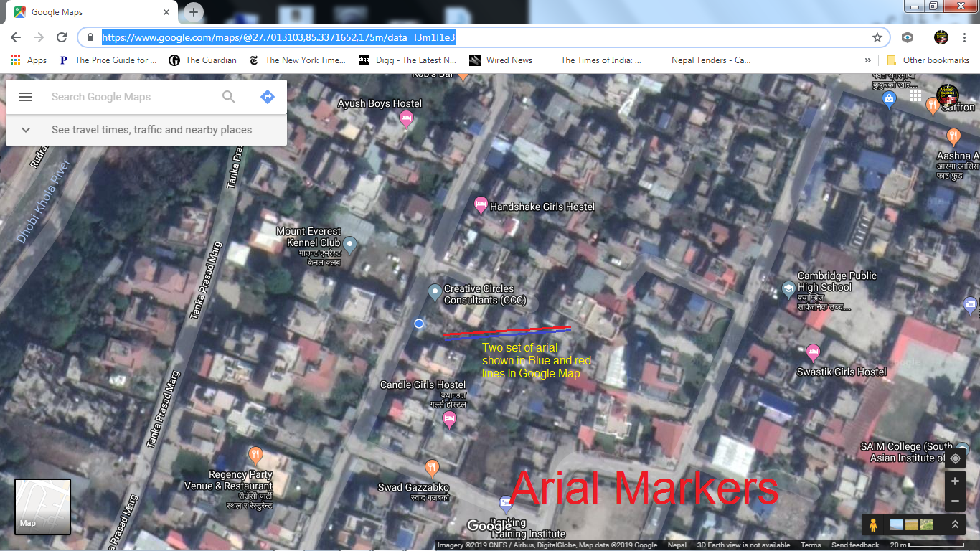
Task: Open a new tab with plus button
Action: [x=194, y=12]
